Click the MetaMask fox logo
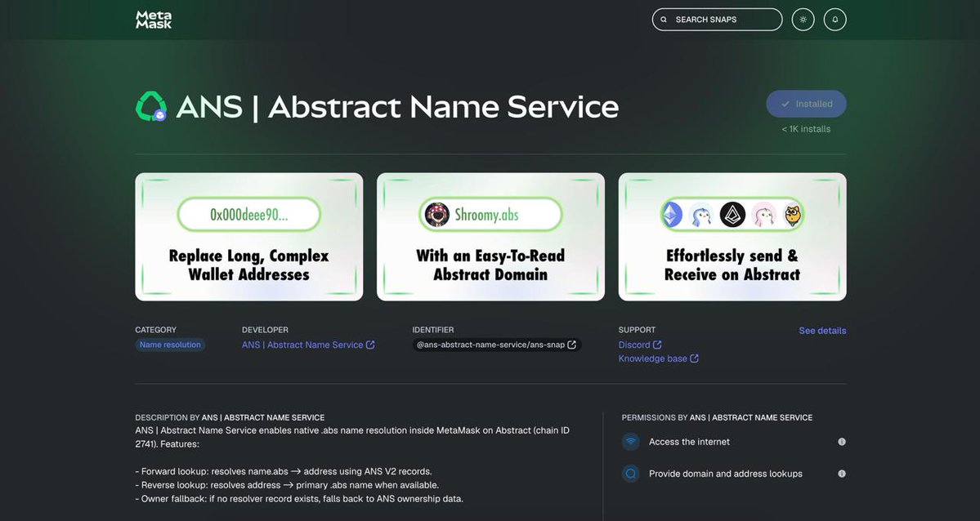This screenshot has width=980, height=521. (x=153, y=18)
